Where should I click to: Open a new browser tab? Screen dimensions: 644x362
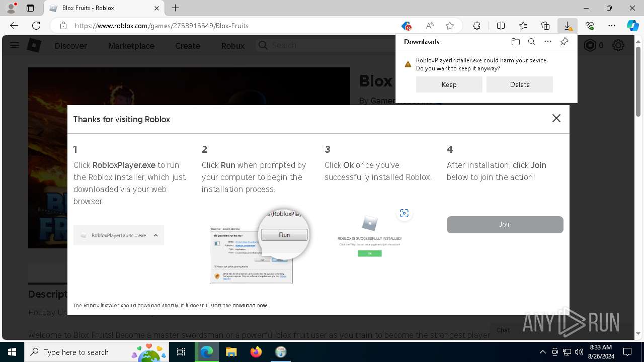click(x=175, y=8)
